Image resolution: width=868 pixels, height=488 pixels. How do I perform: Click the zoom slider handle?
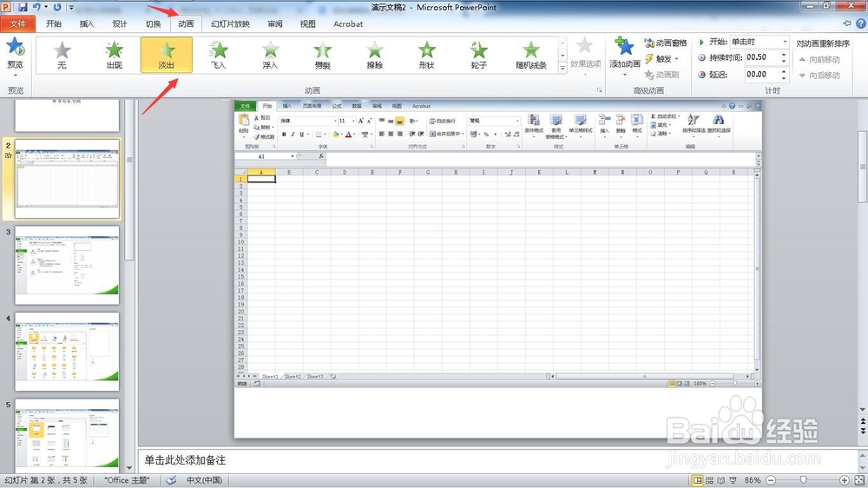803,480
